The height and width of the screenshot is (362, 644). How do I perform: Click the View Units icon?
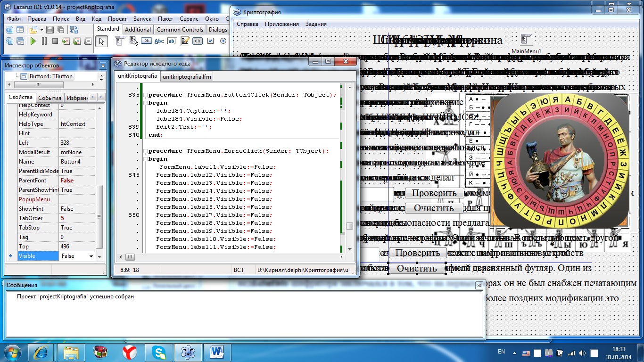pos(9,41)
